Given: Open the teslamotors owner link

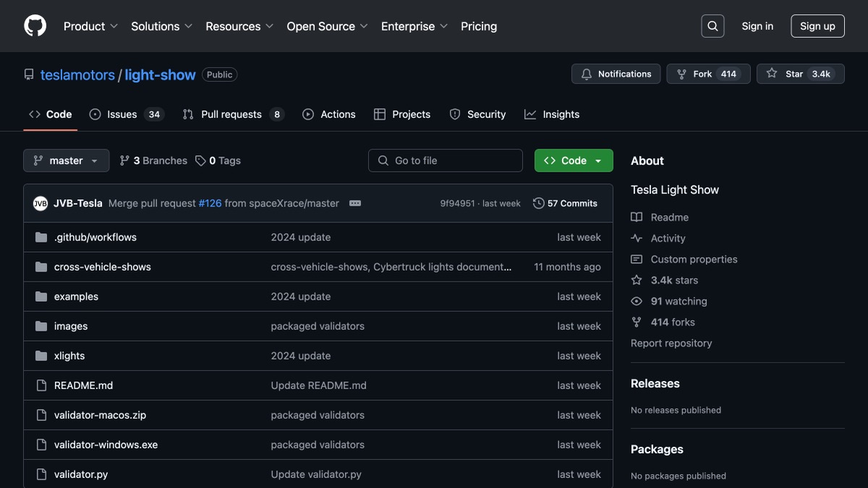Looking at the screenshot, I should point(77,74).
